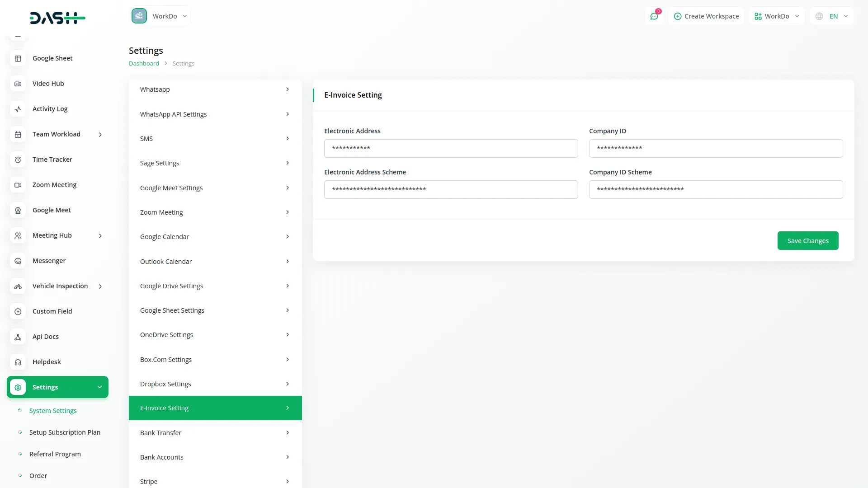The image size is (868, 488).
Task: Open the Dashboard breadcrumb link
Action: 143,63
